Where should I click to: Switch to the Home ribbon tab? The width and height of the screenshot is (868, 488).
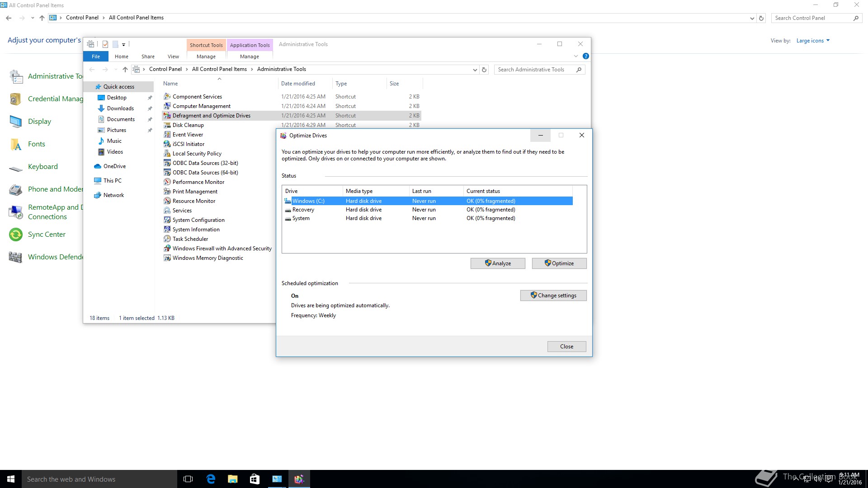point(122,56)
